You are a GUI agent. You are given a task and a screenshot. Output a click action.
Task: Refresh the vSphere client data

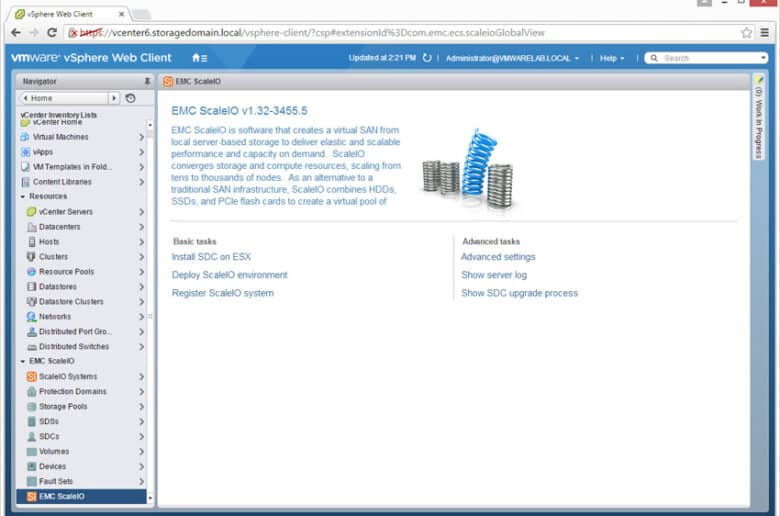coord(427,58)
